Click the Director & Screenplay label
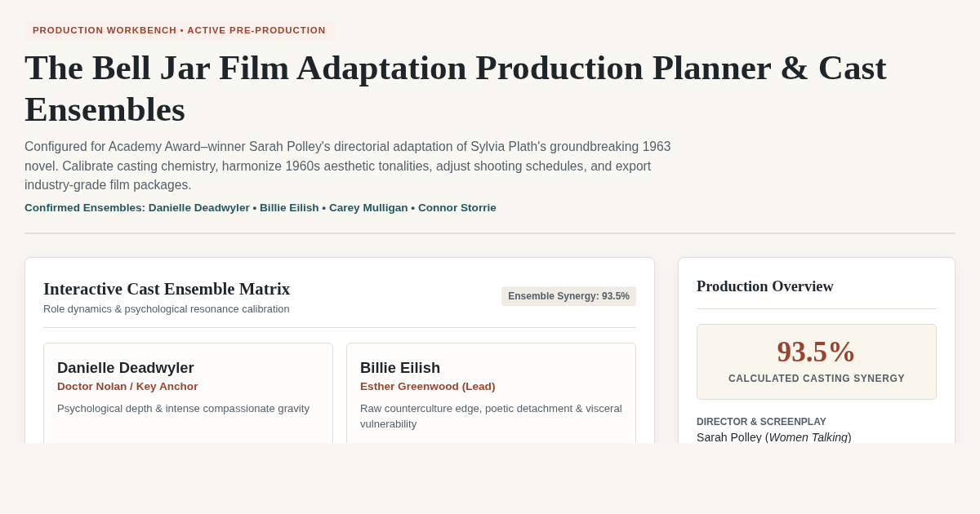The width and height of the screenshot is (980, 514). click(761, 422)
